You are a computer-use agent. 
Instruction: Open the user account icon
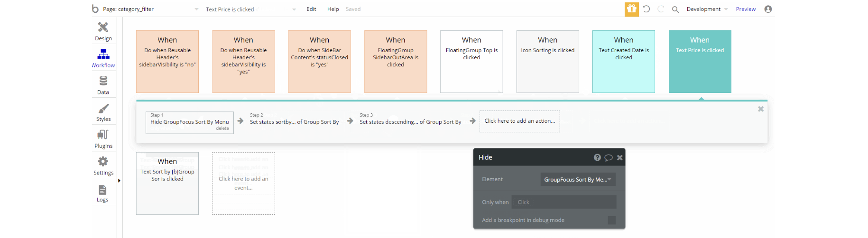click(768, 9)
